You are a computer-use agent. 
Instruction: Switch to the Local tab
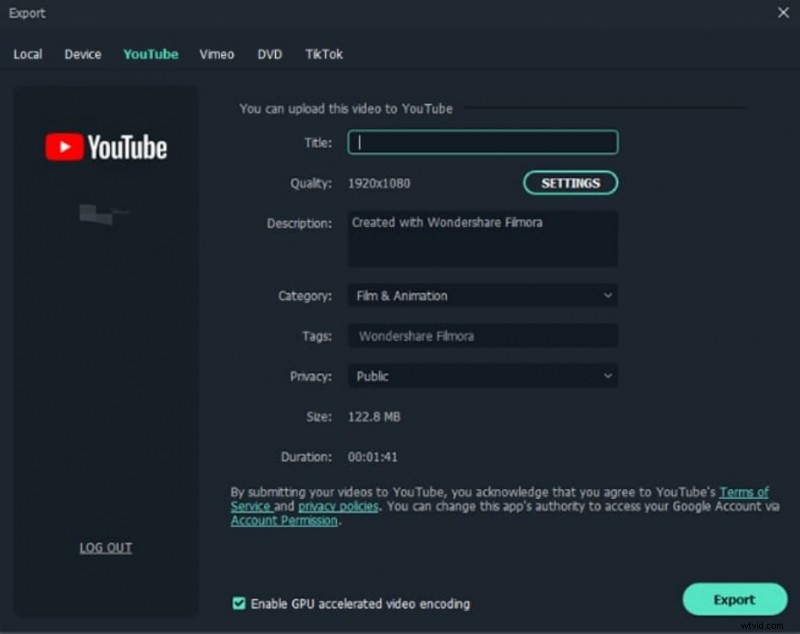point(27,54)
